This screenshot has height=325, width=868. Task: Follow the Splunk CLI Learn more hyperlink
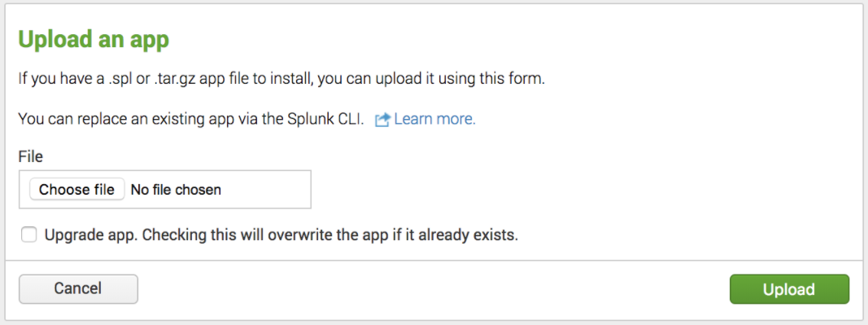tap(434, 119)
